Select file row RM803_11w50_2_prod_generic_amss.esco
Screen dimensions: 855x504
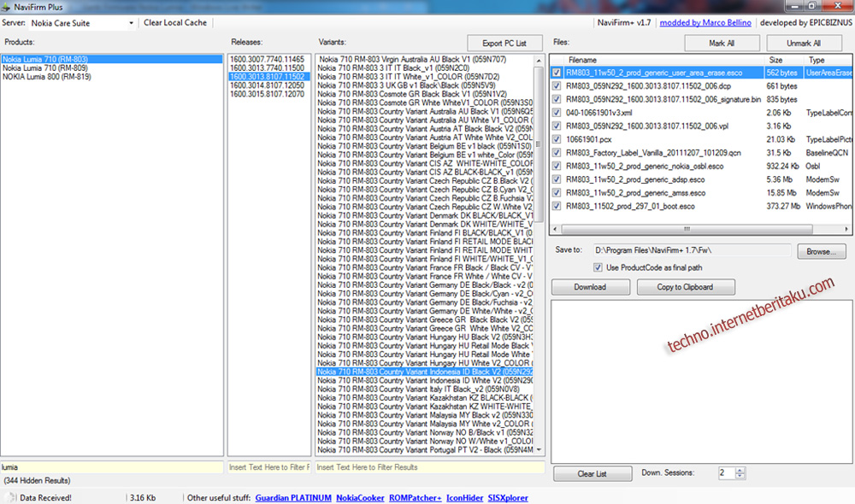(x=701, y=193)
